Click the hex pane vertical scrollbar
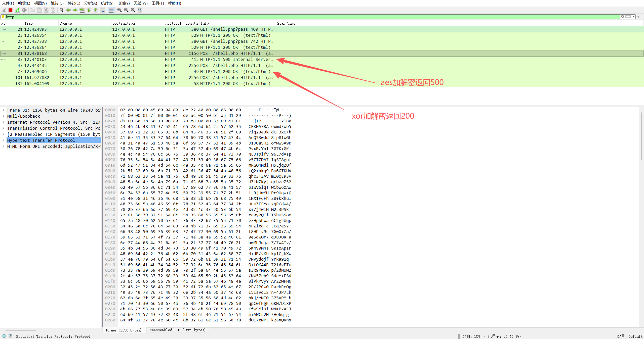Viewport: 644px width, 339px height. coord(641,136)
